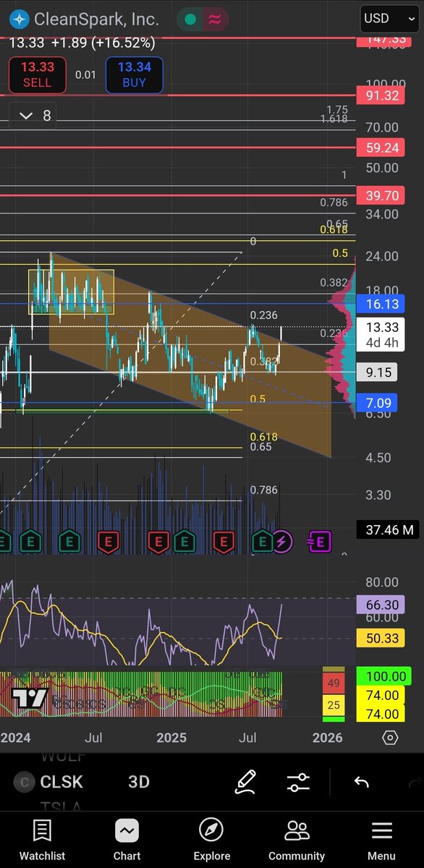The height and width of the screenshot is (868, 424).
Task: Tap the red 13.33 SELL button
Action: [x=37, y=75]
